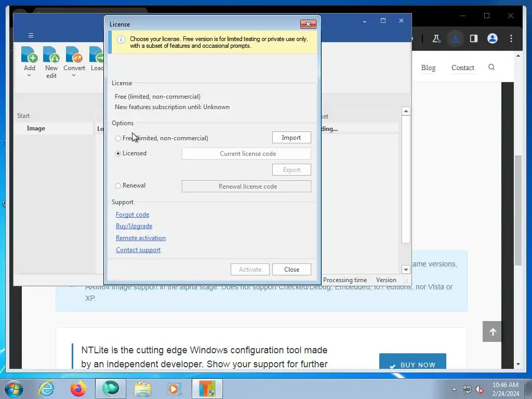Close the License dialog with red X
532x399 pixels.
click(x=308, y=24)
